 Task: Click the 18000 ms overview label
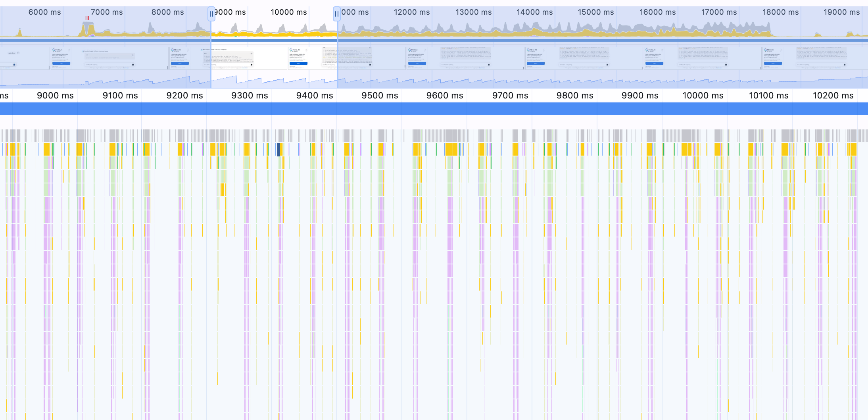click(x=780, y=12)
